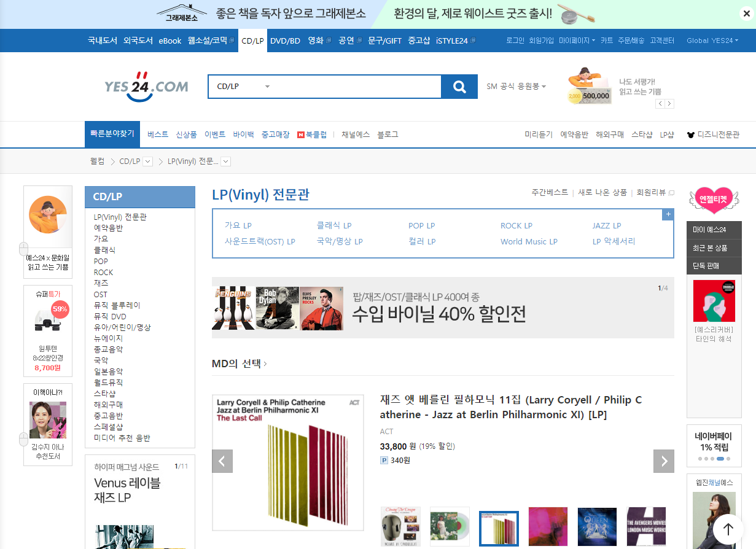
Task: Switch to the 국내도서 top tab
Action: tap(102, 41)
